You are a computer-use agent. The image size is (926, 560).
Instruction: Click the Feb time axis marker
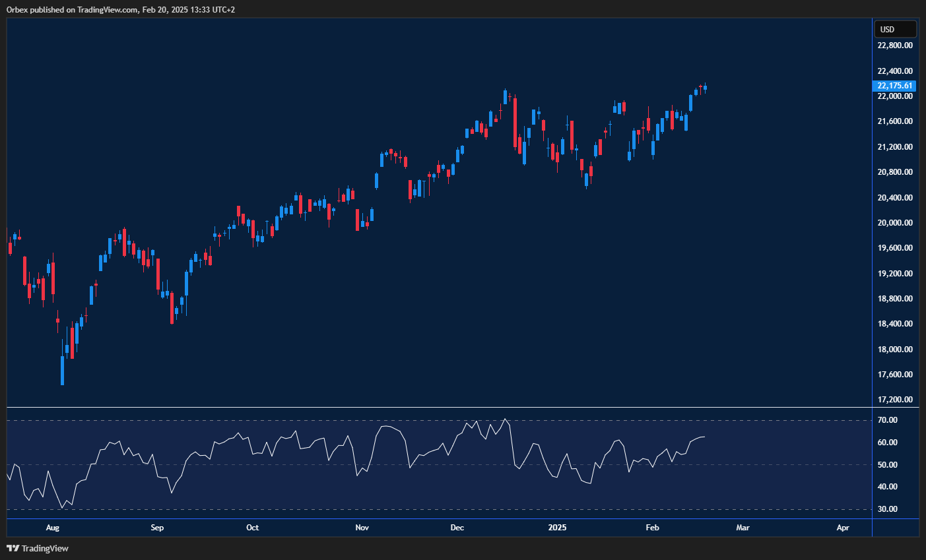click(x=652, y=528)
